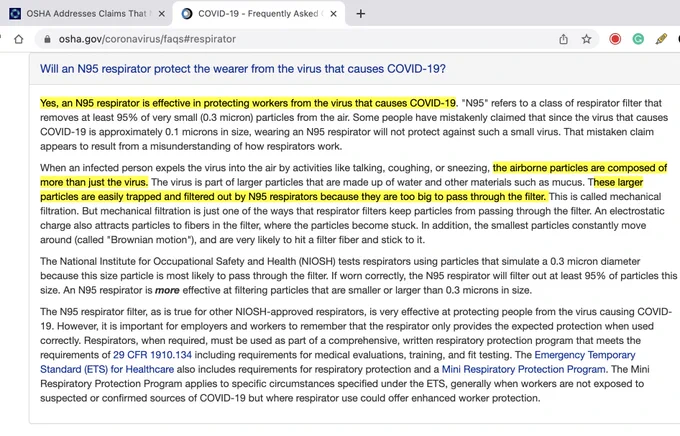Image resolution: width=680 pixels, height=436 pixels.
Task: Click the text 'This is called mechanical'
Action: pos(605,197)
